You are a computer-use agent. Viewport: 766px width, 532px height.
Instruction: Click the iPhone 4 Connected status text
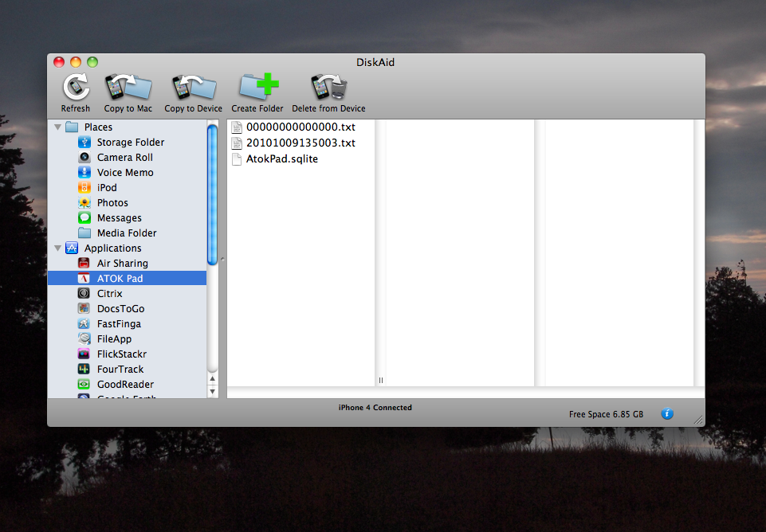coord(375,408)
